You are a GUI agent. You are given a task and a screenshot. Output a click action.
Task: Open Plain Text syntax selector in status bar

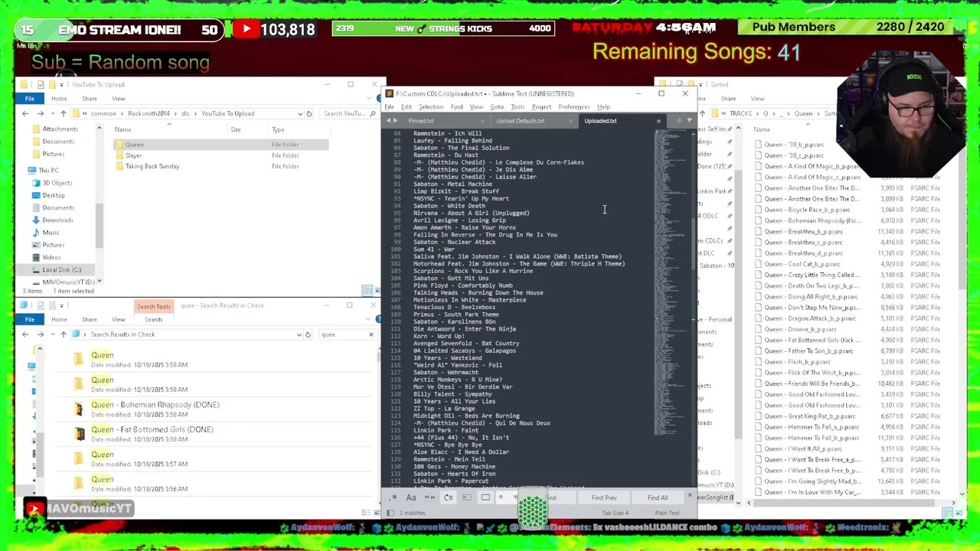tap(667, 513)
